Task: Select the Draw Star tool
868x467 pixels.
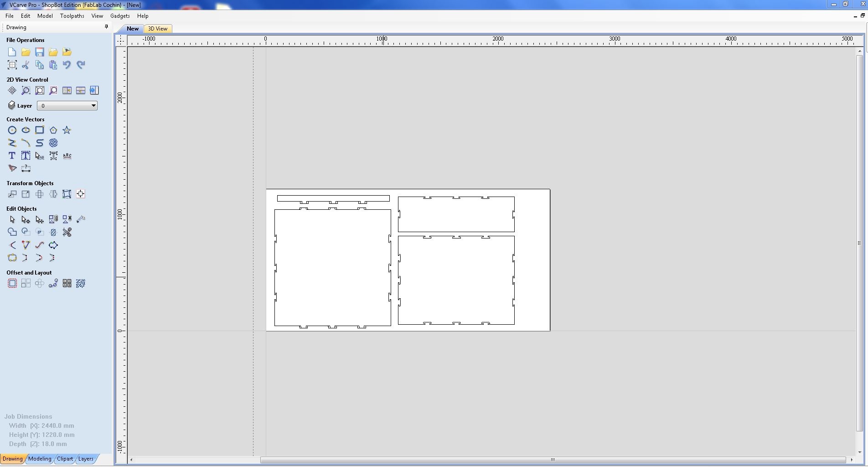Action: [x=67, y=130]
